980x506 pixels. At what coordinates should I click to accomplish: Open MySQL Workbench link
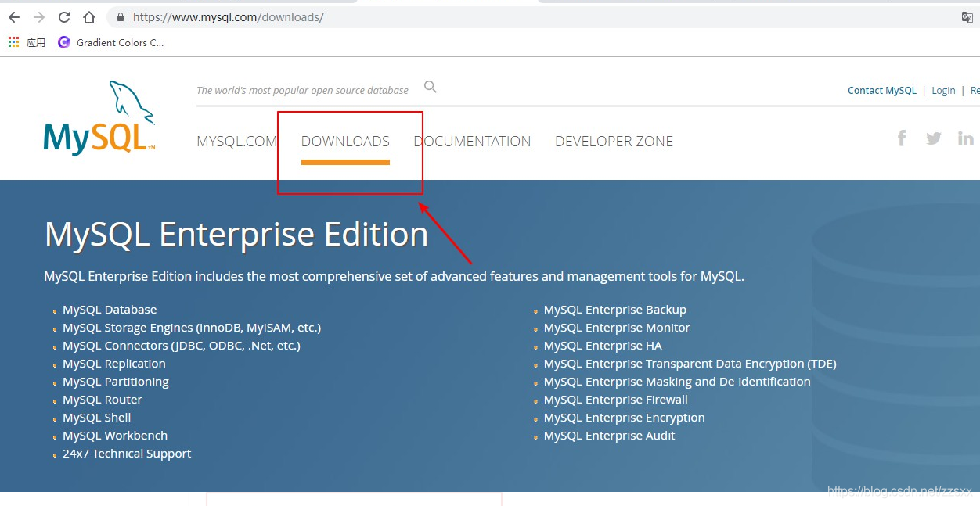coord(115,436)
